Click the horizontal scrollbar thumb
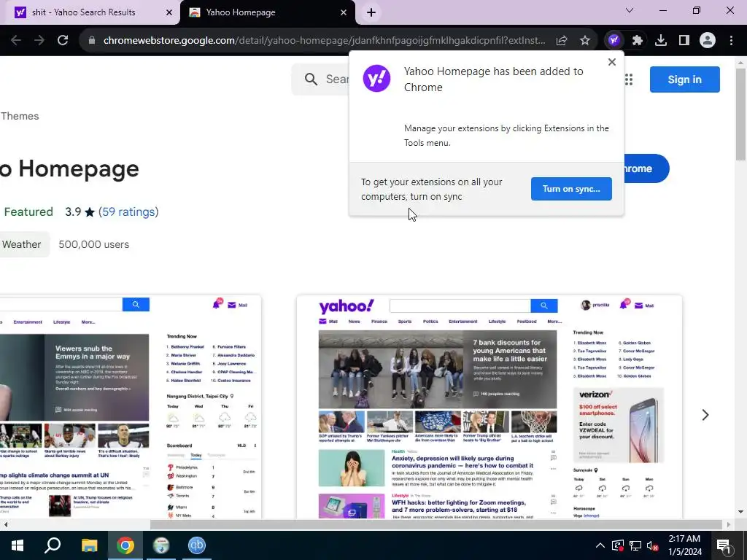Screen dimensions: 747x560 436,525
